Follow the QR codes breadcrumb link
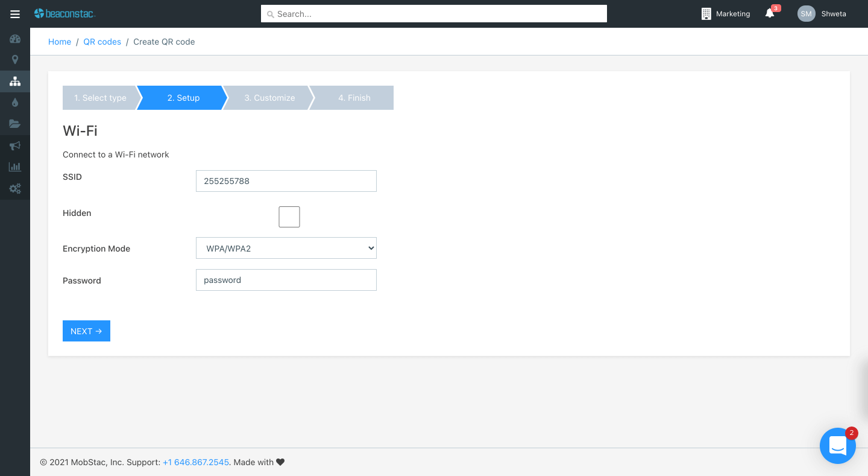This screenshot has height=476, width=868. point(102,42)
